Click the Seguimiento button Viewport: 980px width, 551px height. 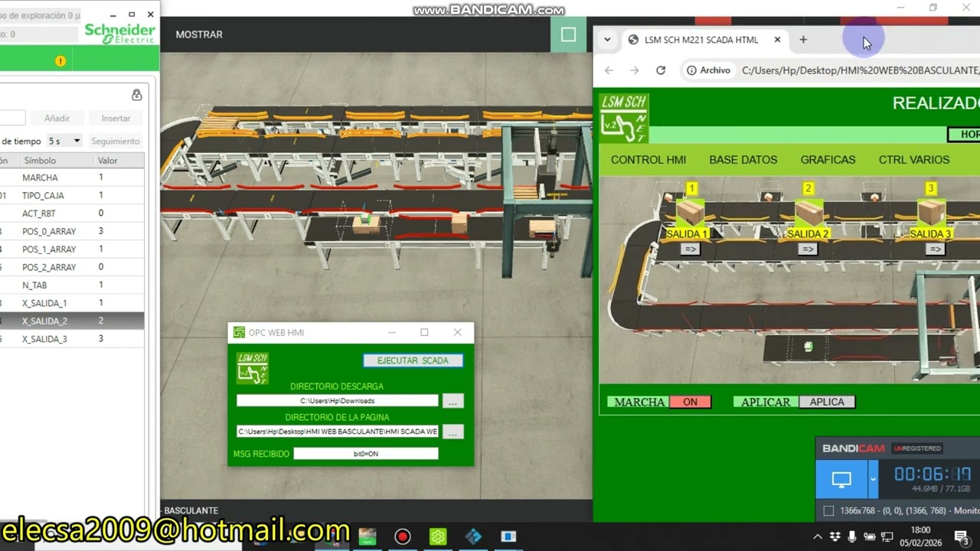116,141
